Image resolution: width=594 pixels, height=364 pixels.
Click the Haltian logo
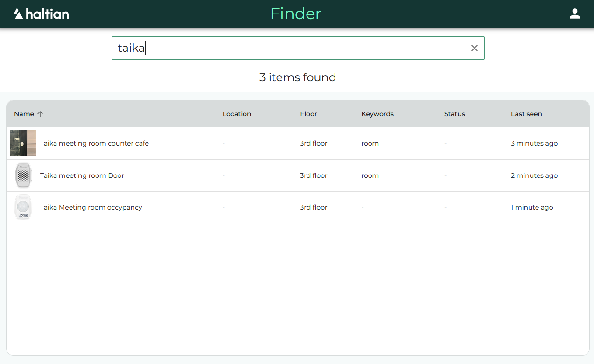41,14
